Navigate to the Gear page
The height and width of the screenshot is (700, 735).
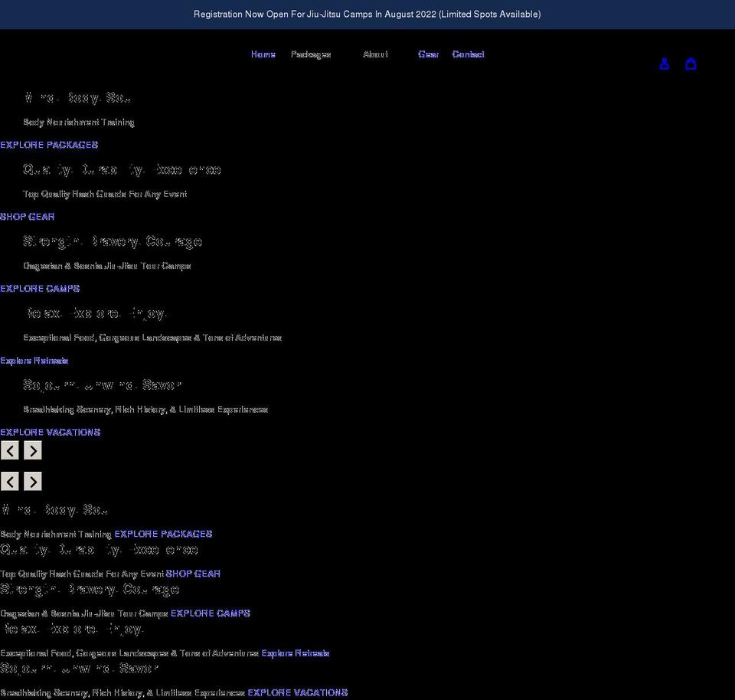pyautogui.click(x=429, y=54)
